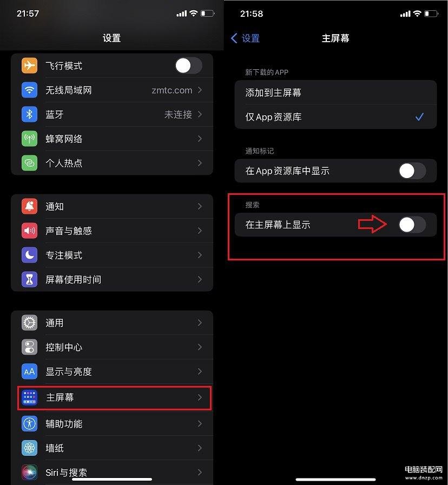Viewport: 448px width, 485px height.
Task: Tap the 屏幕使用时间 hourglass icon
Action: [29, 279]
